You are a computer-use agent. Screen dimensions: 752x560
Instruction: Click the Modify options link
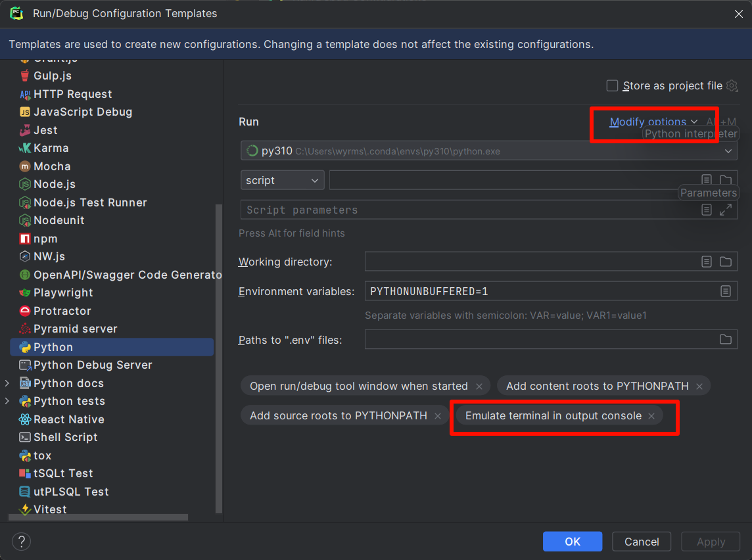pos(648,122)
